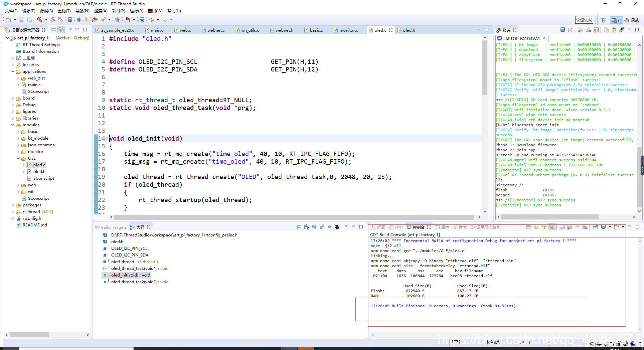Open the 项目(P) menu
This screenshot has height=350, width=644.
point(119,11)
